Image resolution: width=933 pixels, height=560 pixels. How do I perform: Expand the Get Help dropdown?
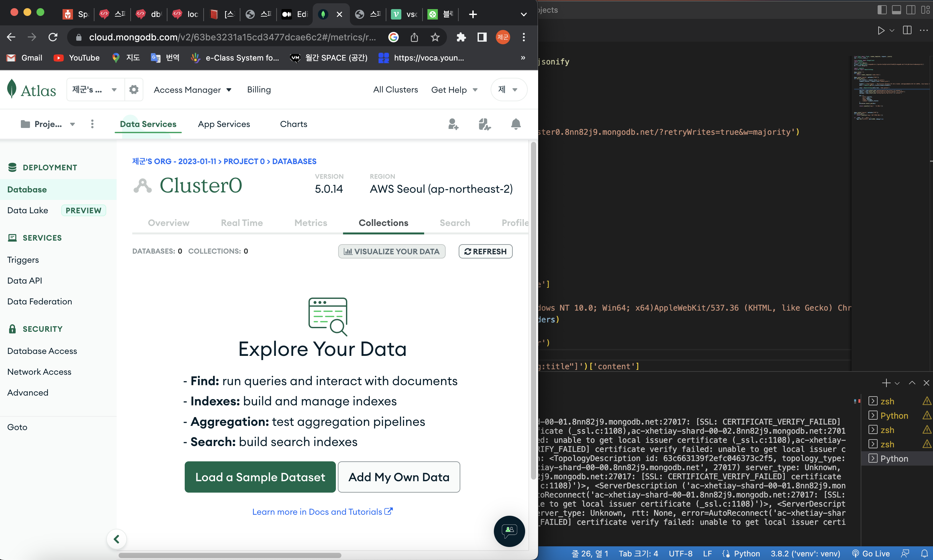pos(454,90)
